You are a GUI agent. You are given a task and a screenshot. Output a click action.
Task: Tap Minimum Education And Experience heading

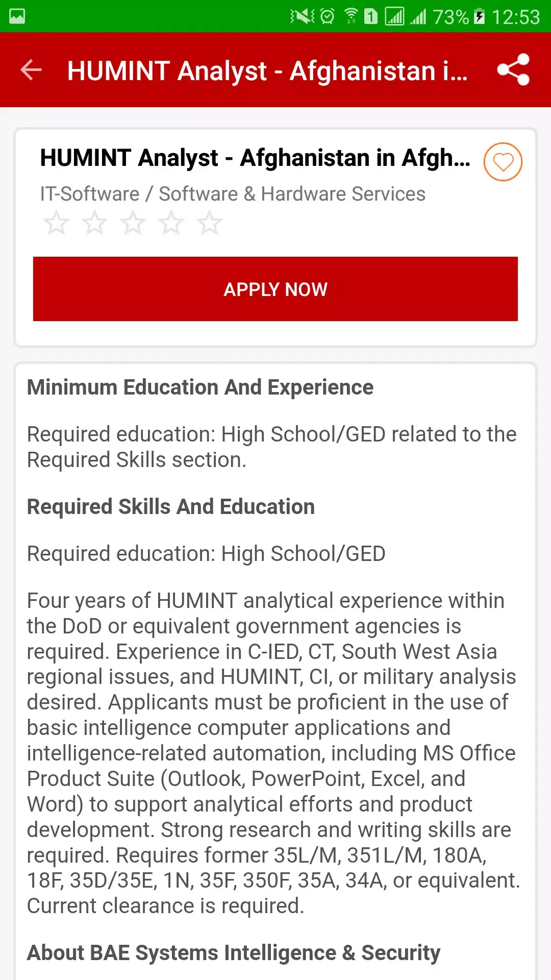[x=200, y=387]
